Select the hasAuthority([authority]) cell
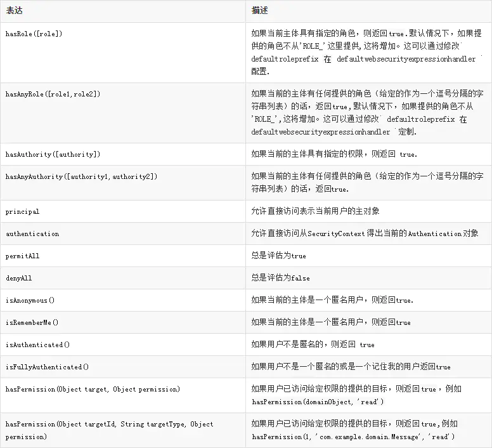Image resolution: width=492 pixels, height=448 pixels. point(53,154)
